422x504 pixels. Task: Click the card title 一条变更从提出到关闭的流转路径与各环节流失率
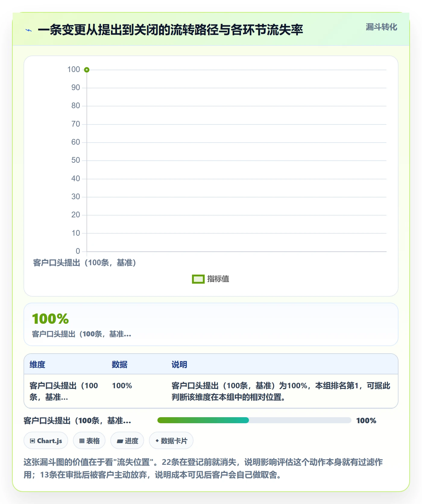pyautogui.click(x=170, y=30)
